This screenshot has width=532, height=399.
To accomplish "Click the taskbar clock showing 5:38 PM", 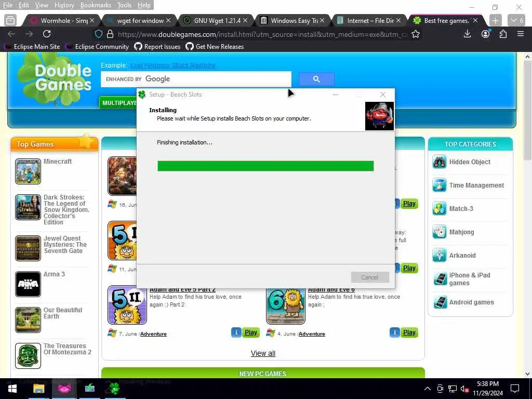I will click(488, 389).
